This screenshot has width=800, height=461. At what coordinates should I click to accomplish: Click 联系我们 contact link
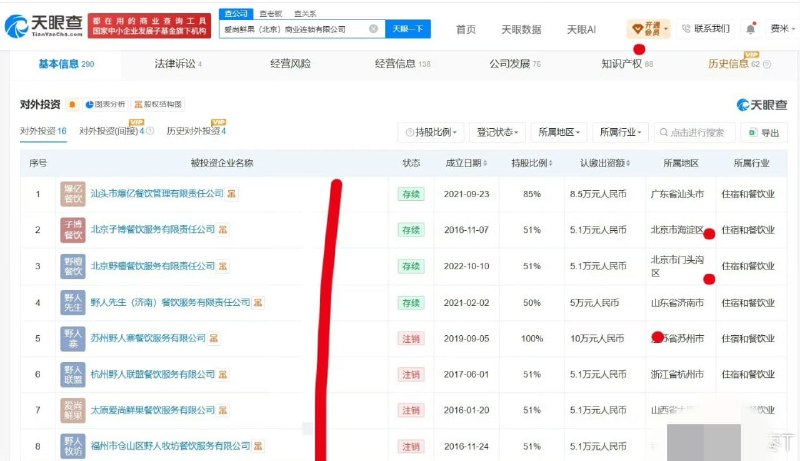point(706,29)
